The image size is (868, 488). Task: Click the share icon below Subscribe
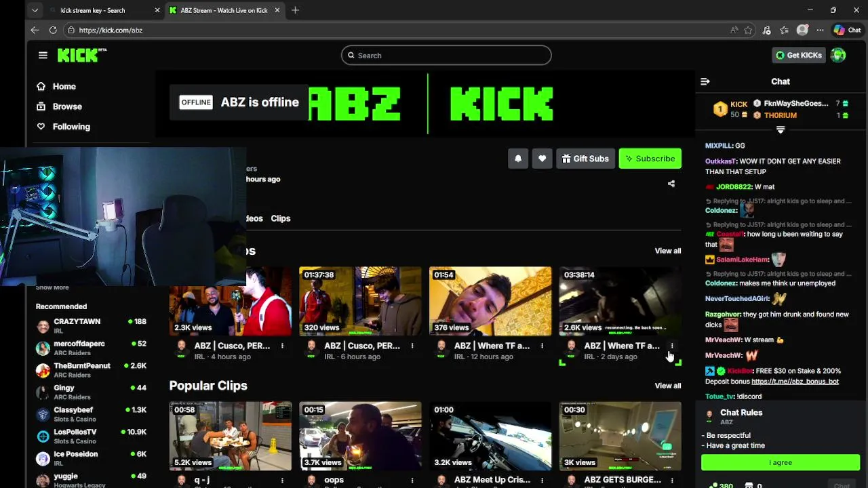[671, 184]
